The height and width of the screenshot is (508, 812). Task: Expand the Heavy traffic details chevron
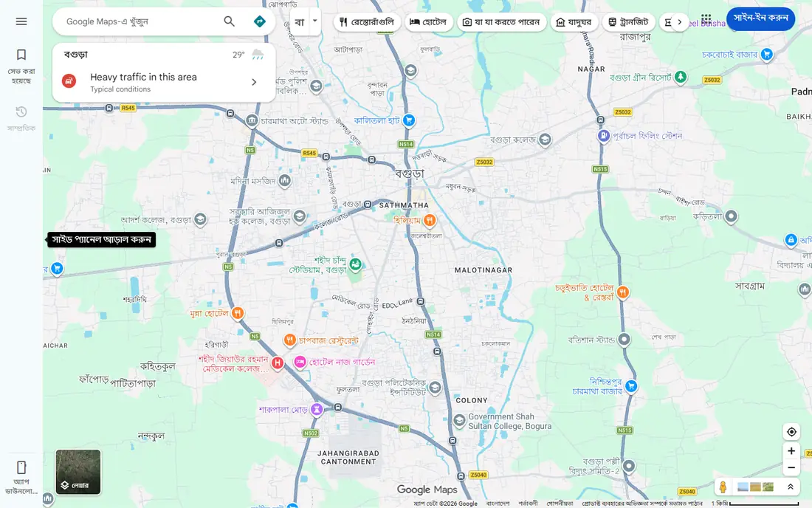click(254, 82)
